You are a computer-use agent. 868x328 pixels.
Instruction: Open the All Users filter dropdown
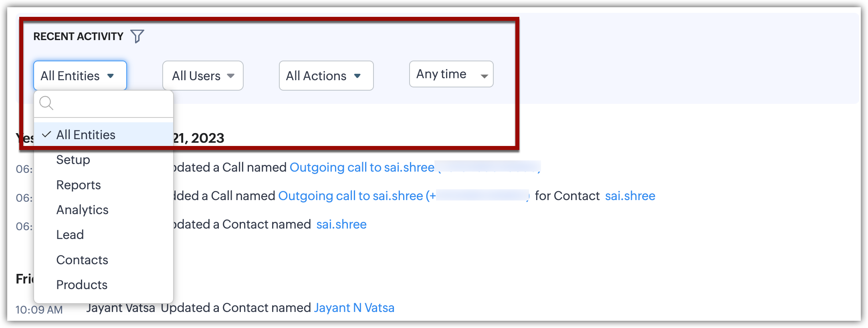tap(203, 76)
